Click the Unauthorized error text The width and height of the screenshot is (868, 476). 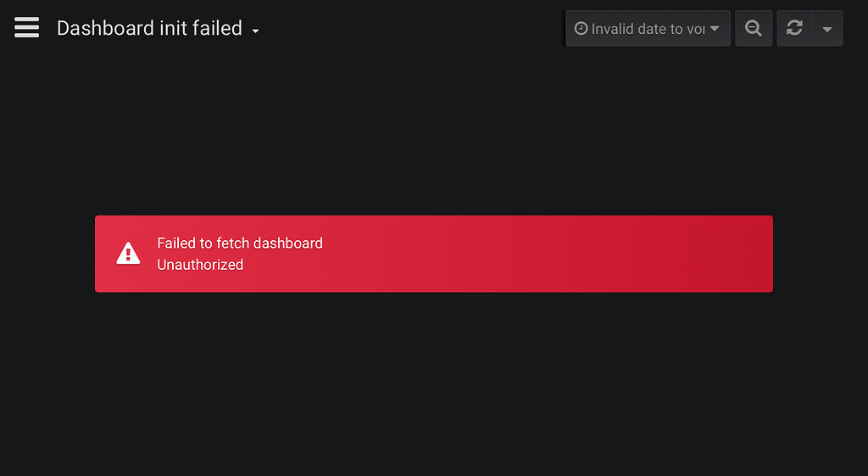200,265
